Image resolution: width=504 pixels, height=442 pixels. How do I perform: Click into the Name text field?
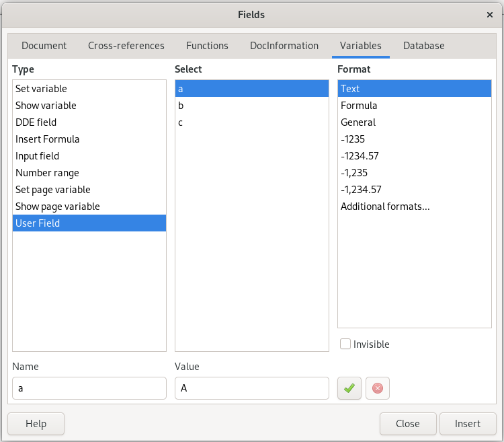tap(89, 388)
